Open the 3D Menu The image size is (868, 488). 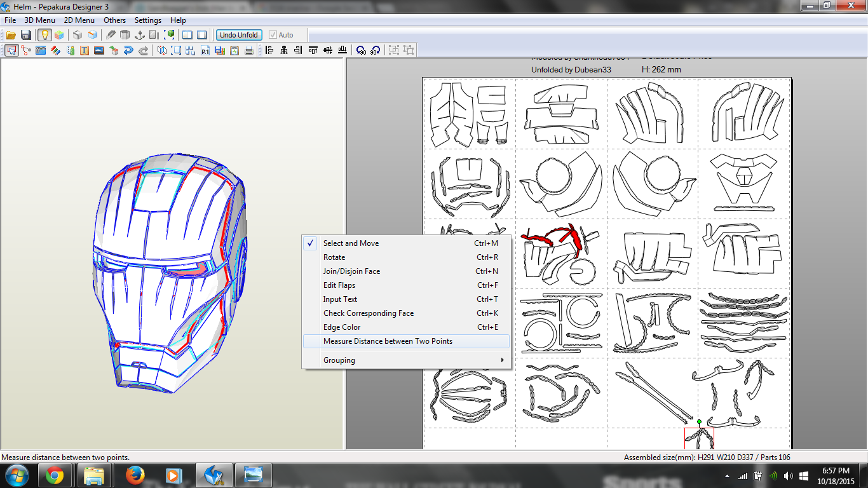point(40,20)
